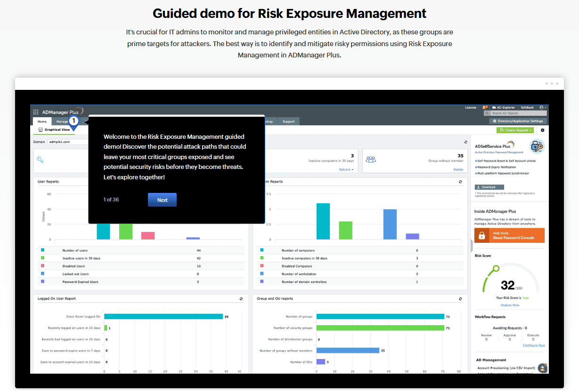
Task: Click the Search AD Objects field
Action: click(x=518, y=113)
